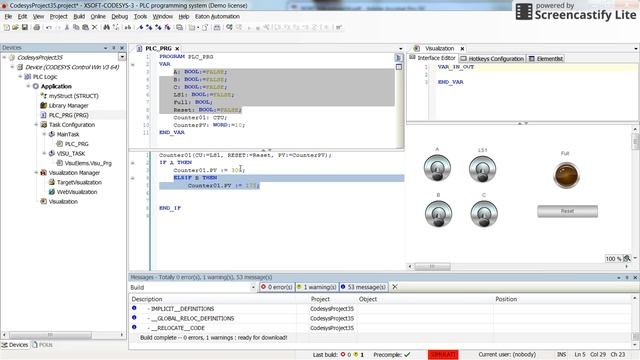Viewport: 640px width, 360px height.
Task: Open the Eaton Automation menu
Action: click(x=217, y=16)
